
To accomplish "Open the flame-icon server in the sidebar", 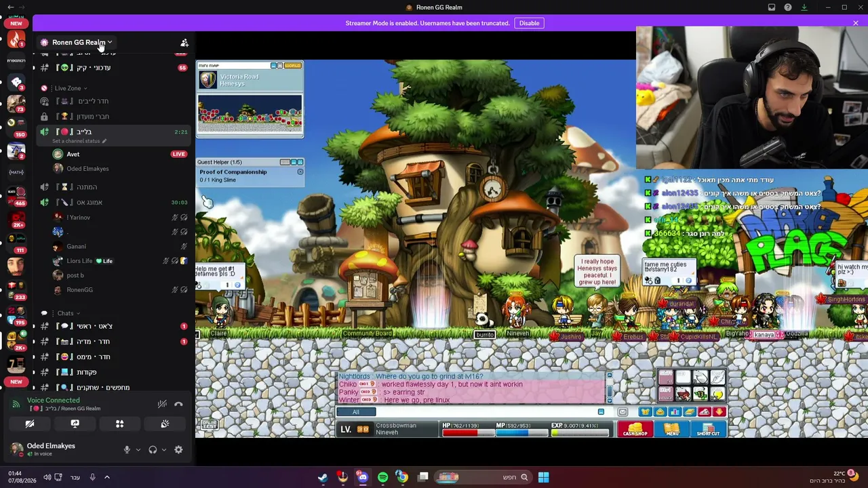I will [x=16, y=39].
